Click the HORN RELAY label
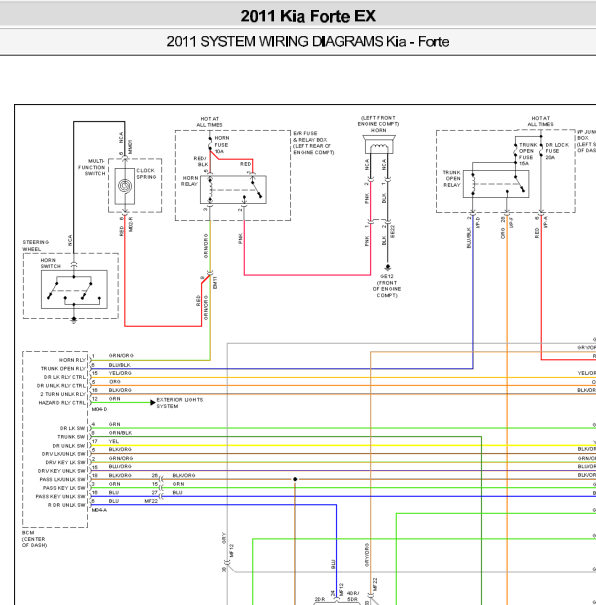Viewport: 596px width, 605px height. (x=189, y=181)
